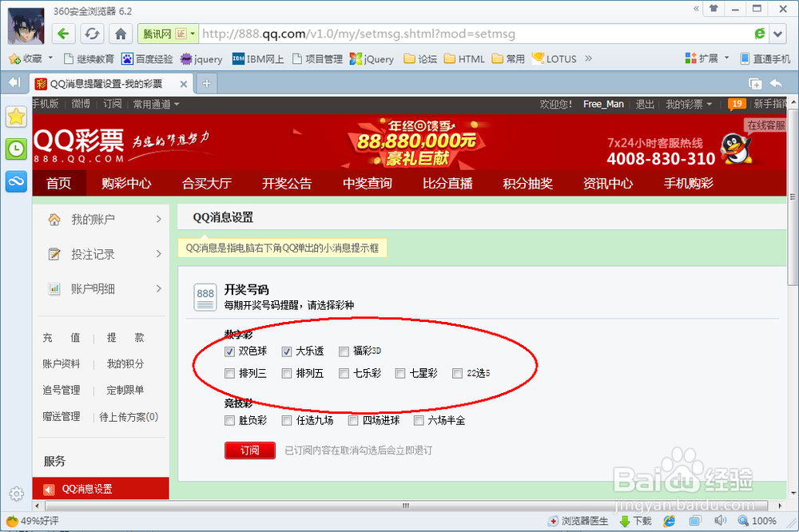Open the IBM网上 bookmark
The height and width of the screenshot is (532, 799).
point(258,59)
